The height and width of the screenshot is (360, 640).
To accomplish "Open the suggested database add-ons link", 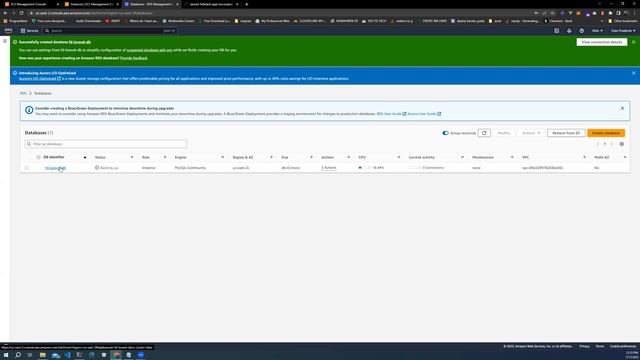I will 149,50.
